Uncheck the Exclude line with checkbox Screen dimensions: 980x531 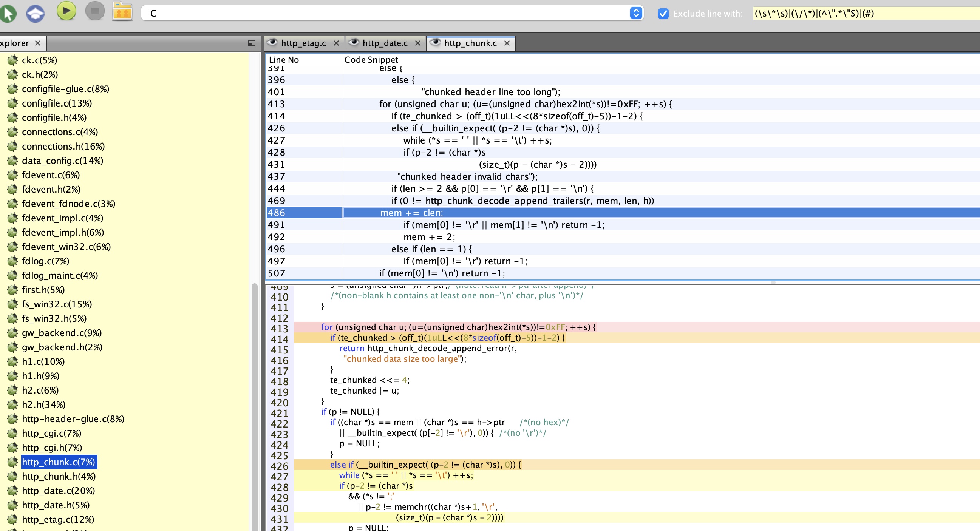pyautogui.click(x=663, y=14)
